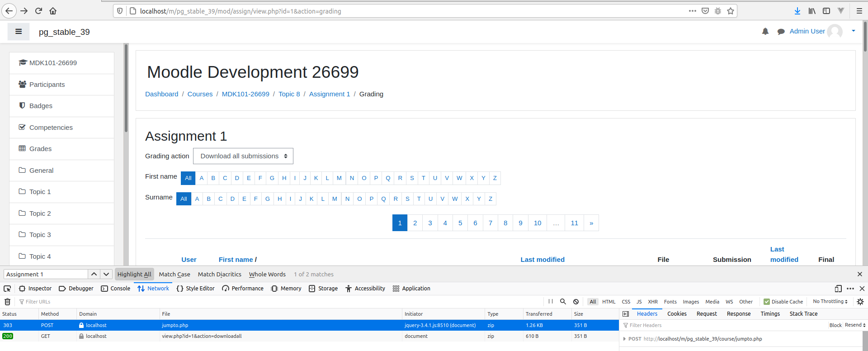The height and width of the screenshot is (351, 868).
Task: Click the Admin User avatar picture
Action: tap(835, 31)
